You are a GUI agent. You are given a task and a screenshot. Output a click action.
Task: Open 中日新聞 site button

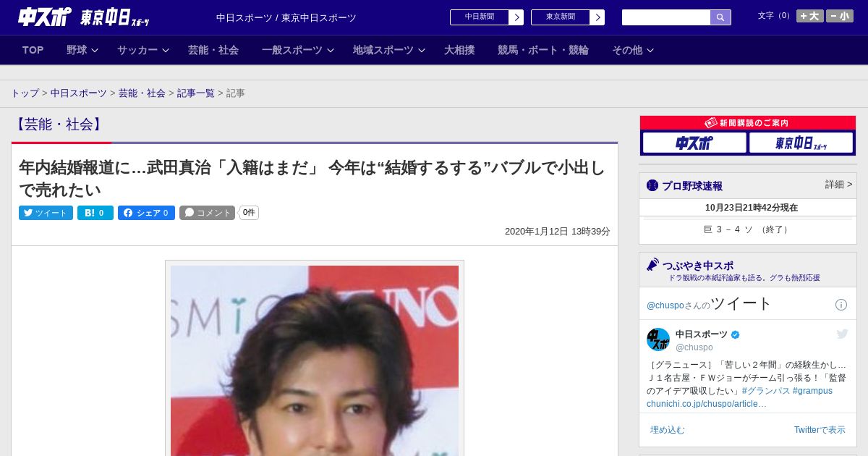pyautogui.click(x=479, y=17)
